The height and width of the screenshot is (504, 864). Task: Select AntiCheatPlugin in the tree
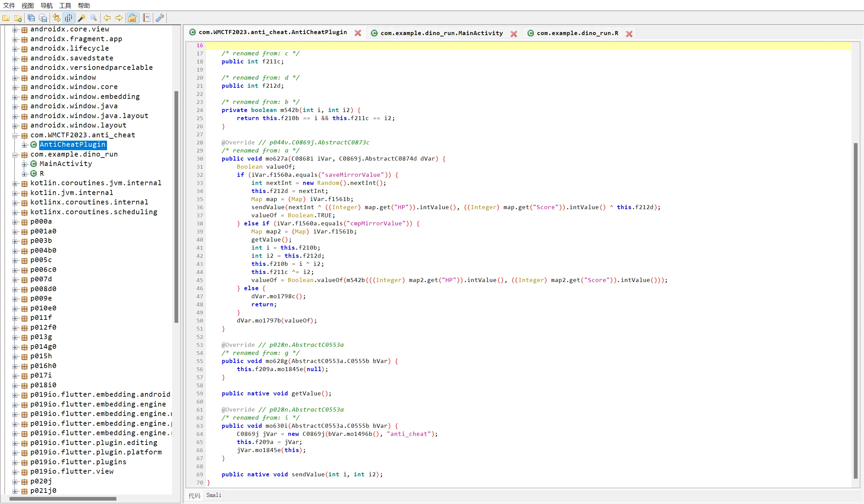73,145
